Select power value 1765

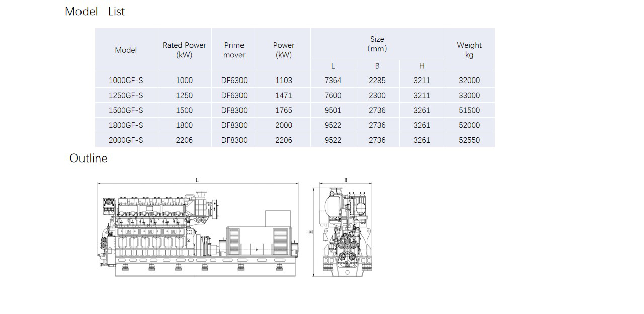click(284, 110)
